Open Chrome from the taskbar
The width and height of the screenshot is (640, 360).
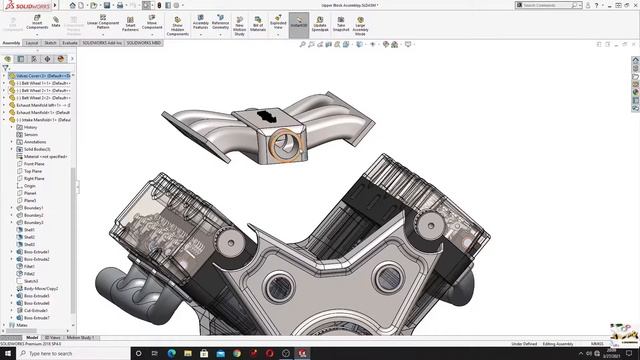(x=237, y=353)
